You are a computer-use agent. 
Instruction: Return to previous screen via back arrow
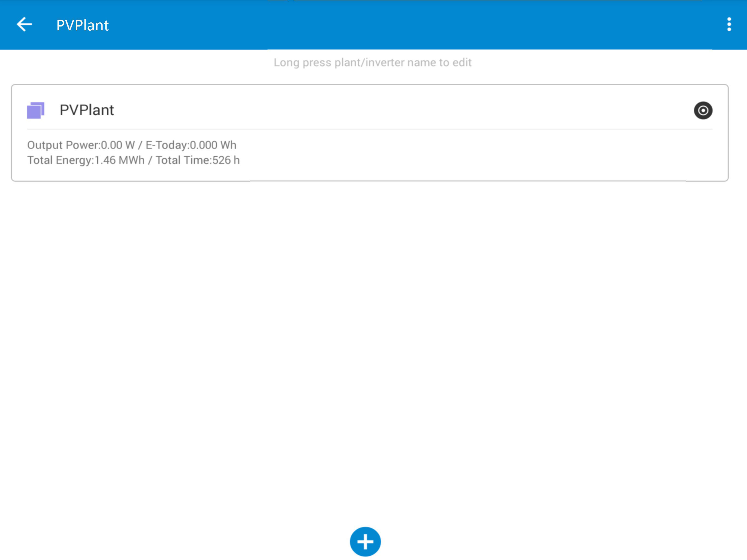(x=24, y=25)
